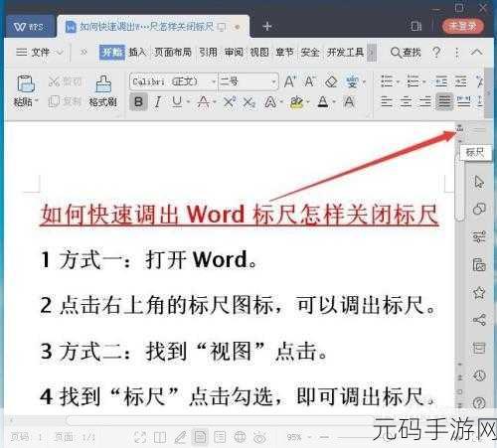Cut selection with the 剪切 scissors

coord(65,81)
